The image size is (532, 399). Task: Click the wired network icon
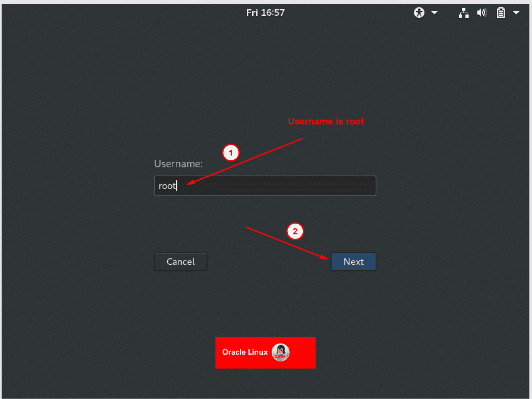(x=463, y=13)
